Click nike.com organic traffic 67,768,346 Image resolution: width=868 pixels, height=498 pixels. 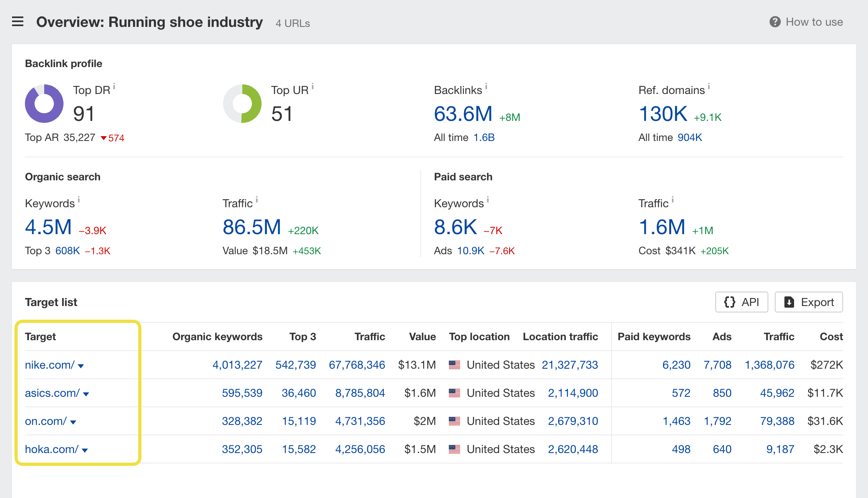[x=357, y=365]
